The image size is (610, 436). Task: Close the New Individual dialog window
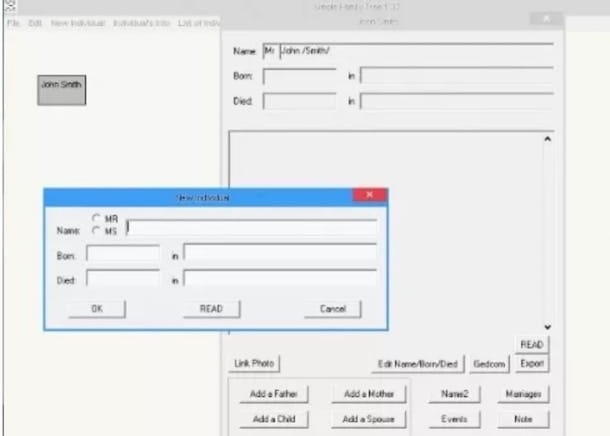(369, 197)
